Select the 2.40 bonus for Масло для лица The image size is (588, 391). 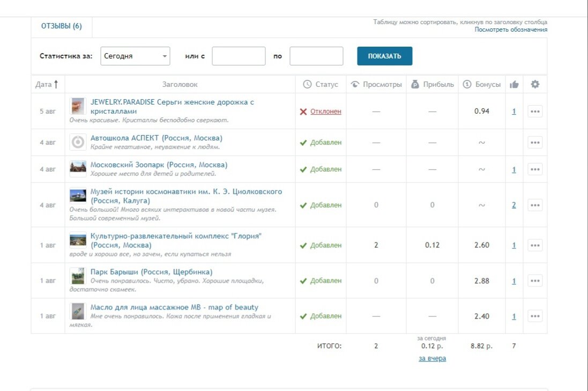pos(482,316)
